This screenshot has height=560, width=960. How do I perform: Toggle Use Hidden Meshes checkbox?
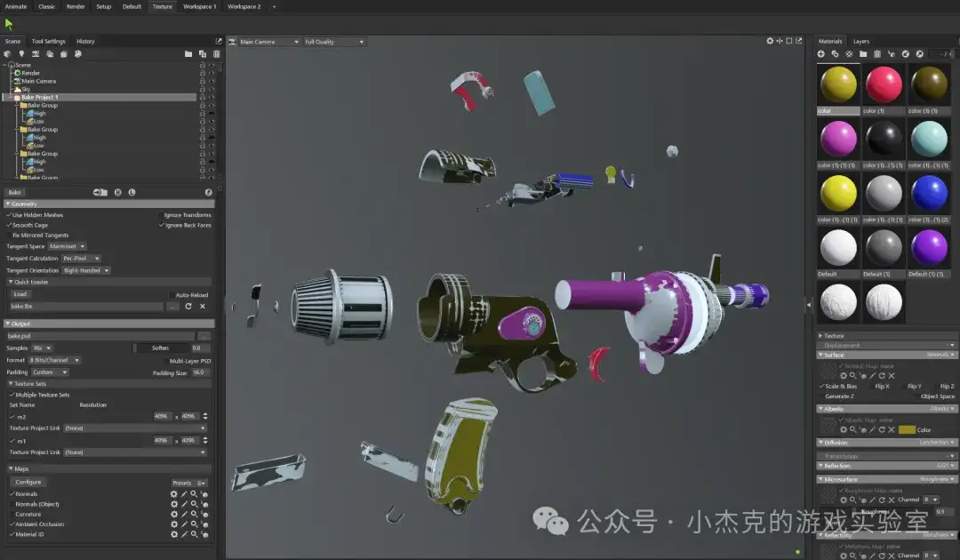[10, 215]
